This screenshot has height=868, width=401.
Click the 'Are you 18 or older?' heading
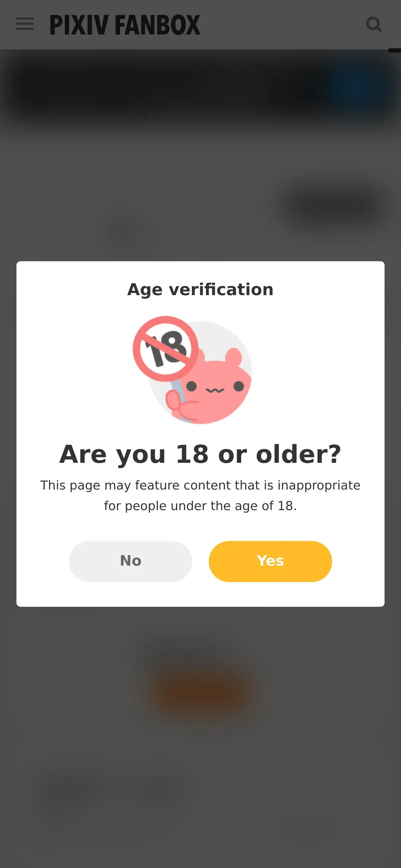pos(200,454)
